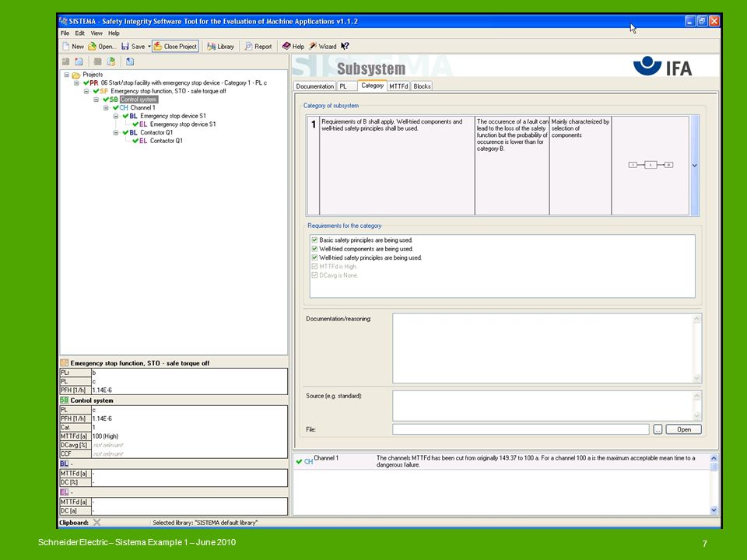The height and width of the screenshot is (560, 747).
Task: Open the Edit menu
Action: point(79,33)
